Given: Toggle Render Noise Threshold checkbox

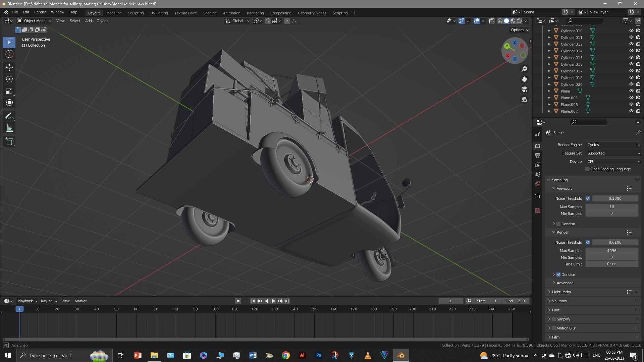Looking at the screenshot, I should (588, 242).
